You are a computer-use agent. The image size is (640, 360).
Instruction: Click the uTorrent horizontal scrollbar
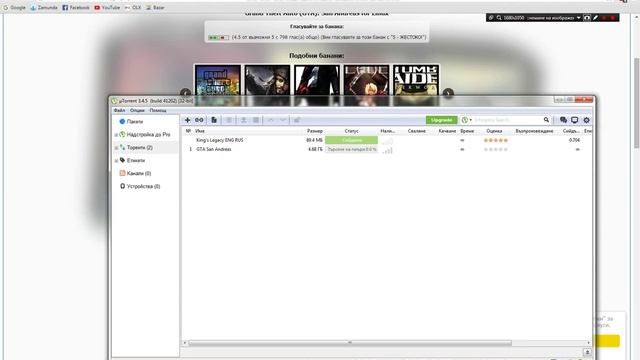pyautogui.click(x=349, y=343)
